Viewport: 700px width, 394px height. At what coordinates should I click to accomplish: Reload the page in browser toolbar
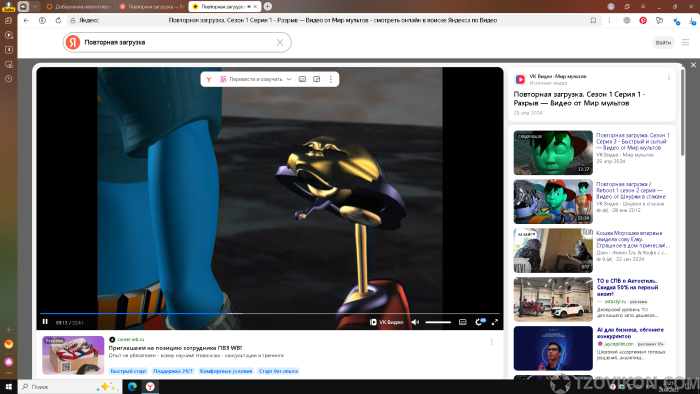tap(58, 20)
